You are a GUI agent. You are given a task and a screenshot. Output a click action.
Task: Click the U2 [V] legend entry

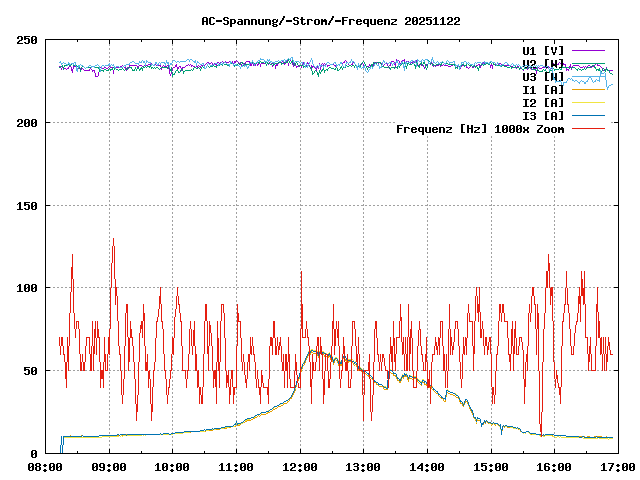pyautogui.click(x=543, y=63)
